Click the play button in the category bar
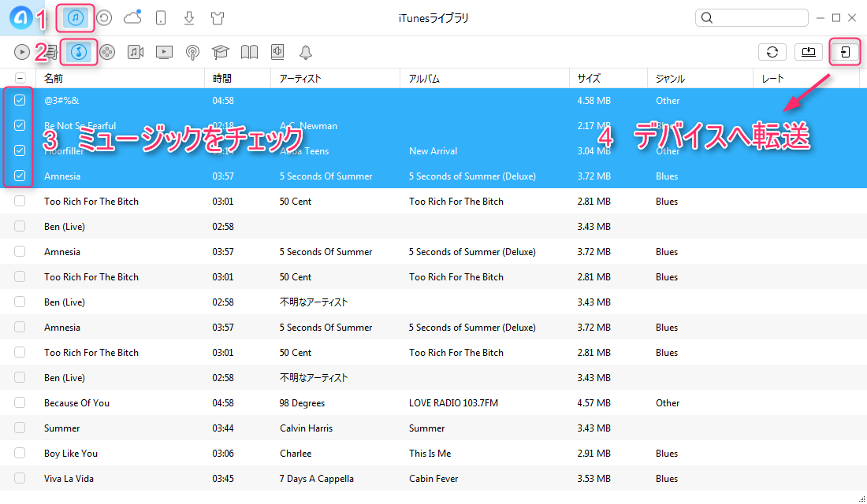Screen dimensions: 867x504 (21, 52)
